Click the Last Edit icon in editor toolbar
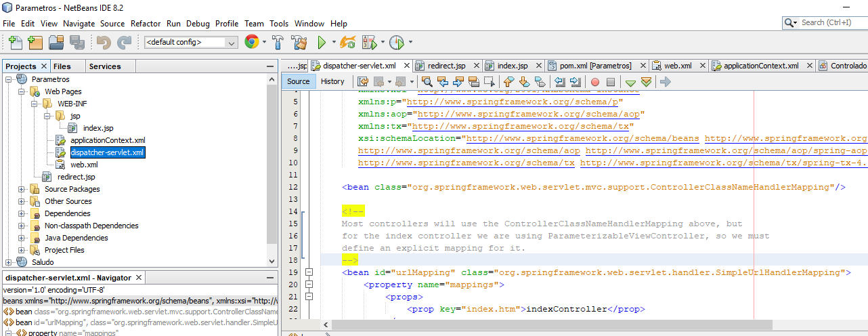 [362, 82]
